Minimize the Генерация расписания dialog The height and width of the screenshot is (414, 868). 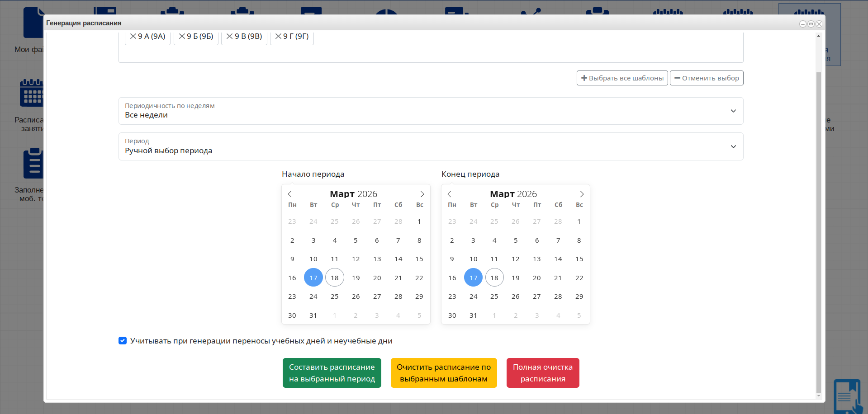tap(802, 24)
